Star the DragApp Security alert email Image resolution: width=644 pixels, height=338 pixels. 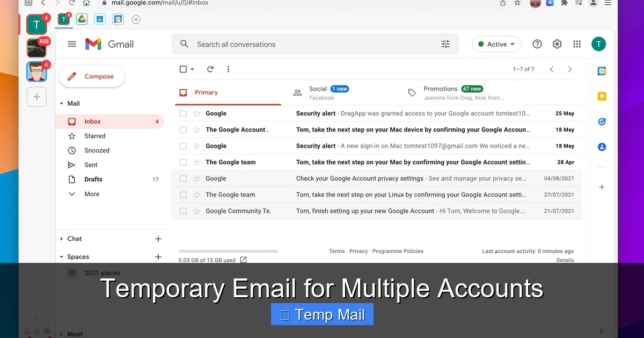(197, 113)
